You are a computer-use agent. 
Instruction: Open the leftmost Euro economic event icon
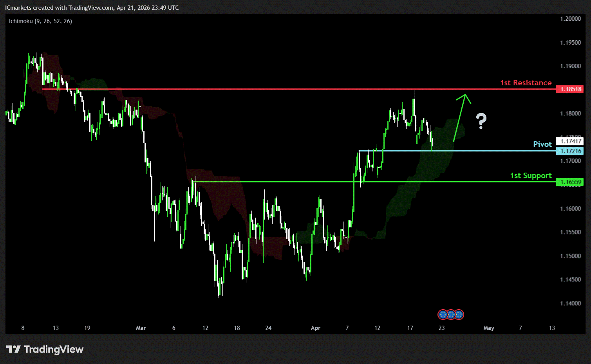point(443,314)
